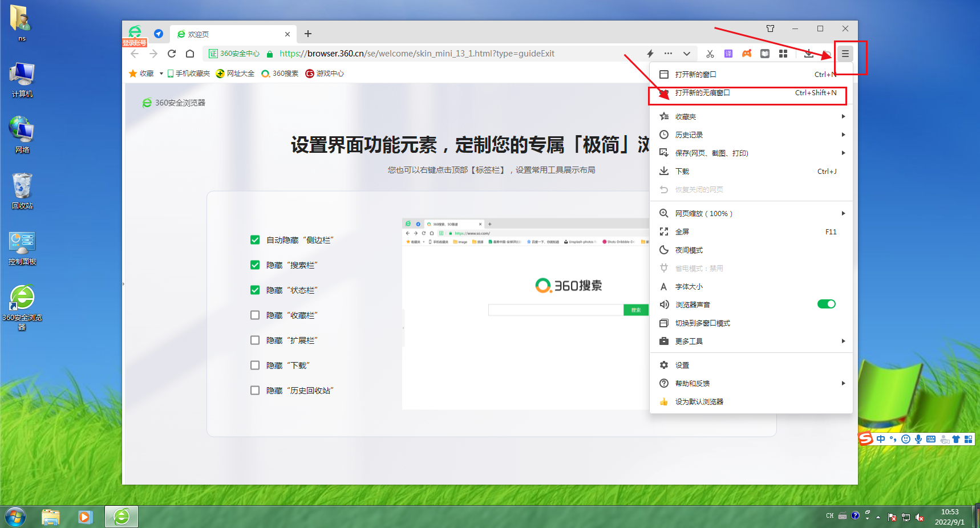Reload the page with refresh icon
This screenshot has width=980, height=528.
[x=172, y=54]
